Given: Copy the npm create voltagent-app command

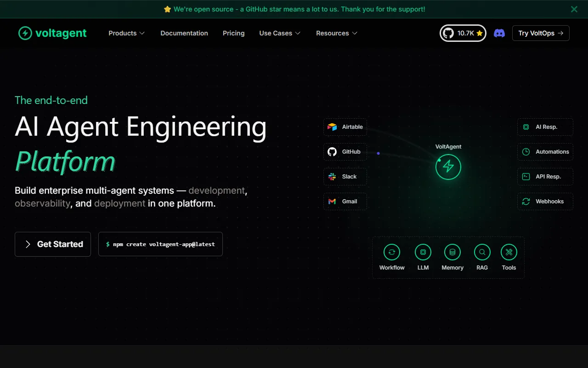Looking at the screenshot, I should point(160,244).
